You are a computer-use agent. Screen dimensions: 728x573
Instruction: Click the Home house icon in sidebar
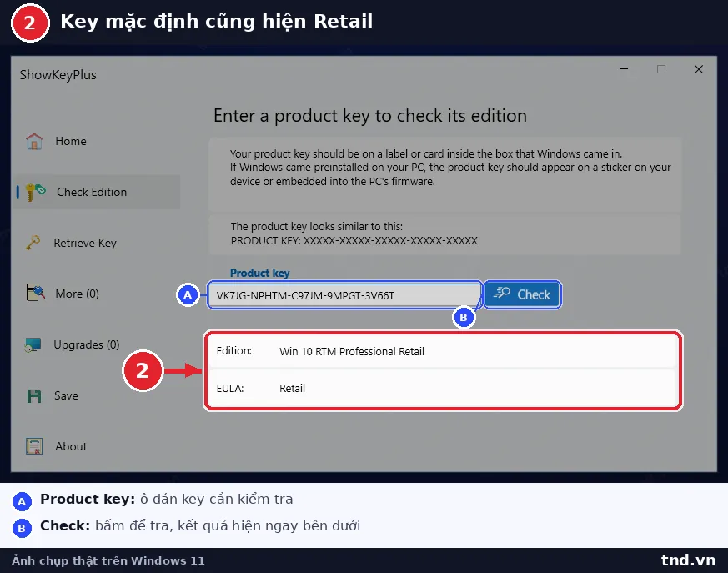(34, 141)
